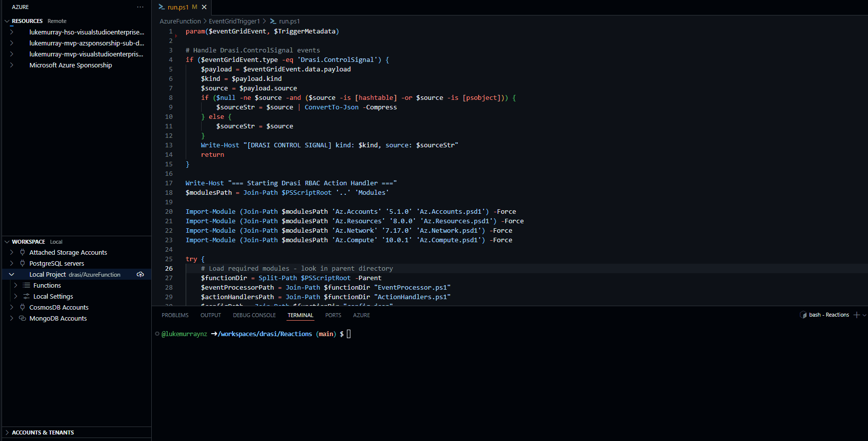Click the deploy to Azure cloud-upload icon
Viewport: 868px width, 441px height.
click(140, 274)
